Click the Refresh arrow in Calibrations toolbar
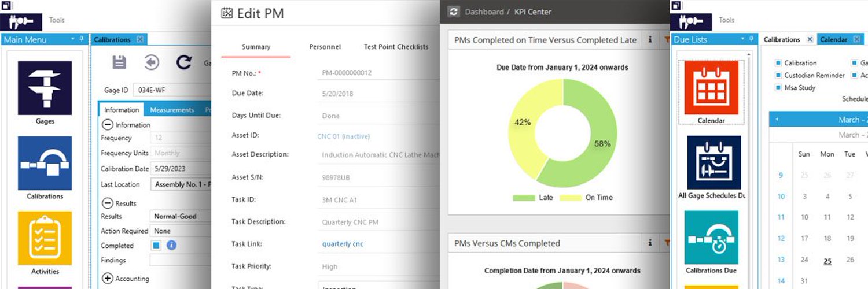 [184, 62]
